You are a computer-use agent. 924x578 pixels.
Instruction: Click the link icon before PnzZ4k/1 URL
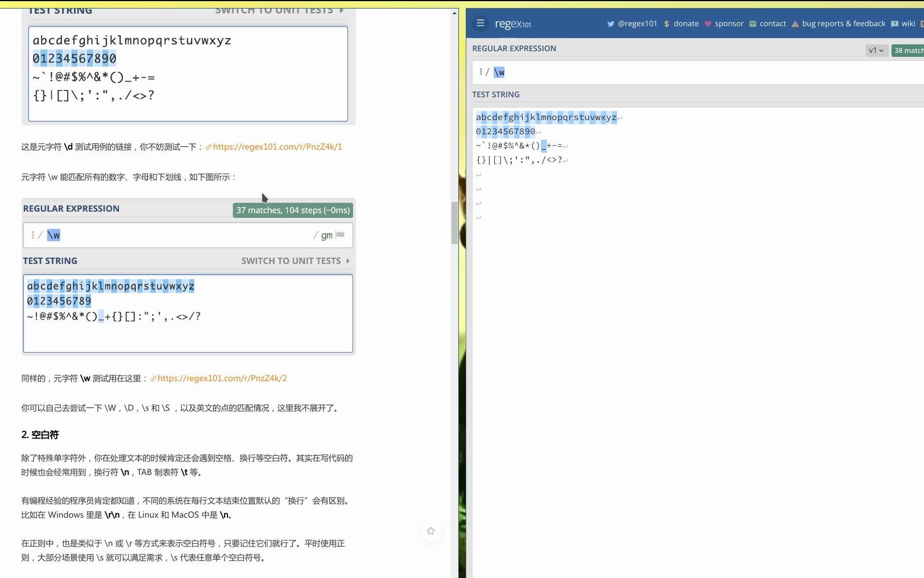pos(209,147)
